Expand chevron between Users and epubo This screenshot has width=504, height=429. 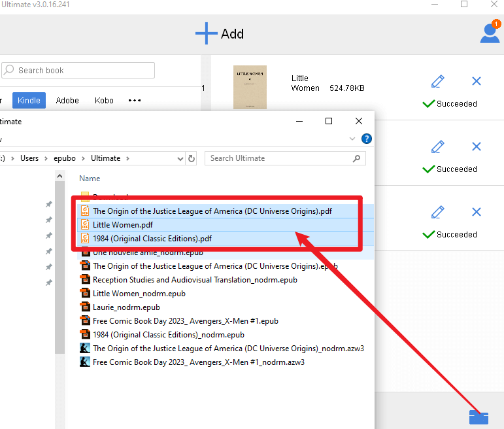tap(46, 158)
